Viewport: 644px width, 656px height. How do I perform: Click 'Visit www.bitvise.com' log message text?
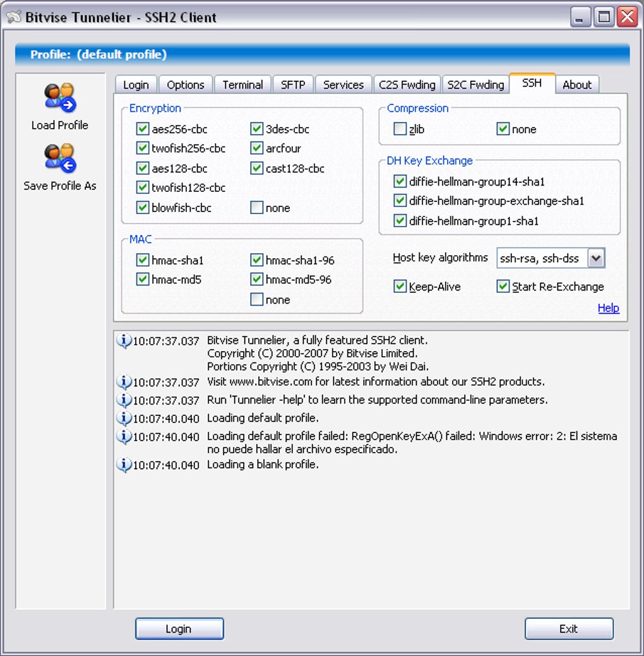(x=376, y=381)
